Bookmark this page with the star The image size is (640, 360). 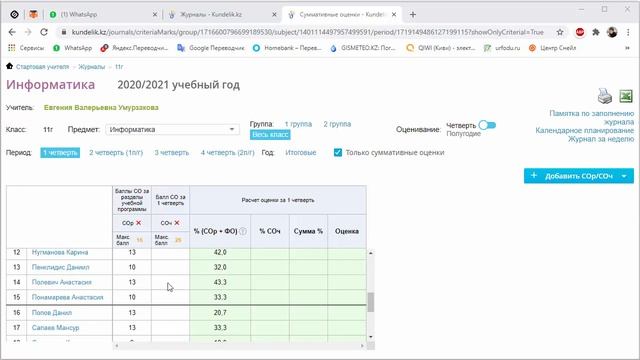coord(560,32)
